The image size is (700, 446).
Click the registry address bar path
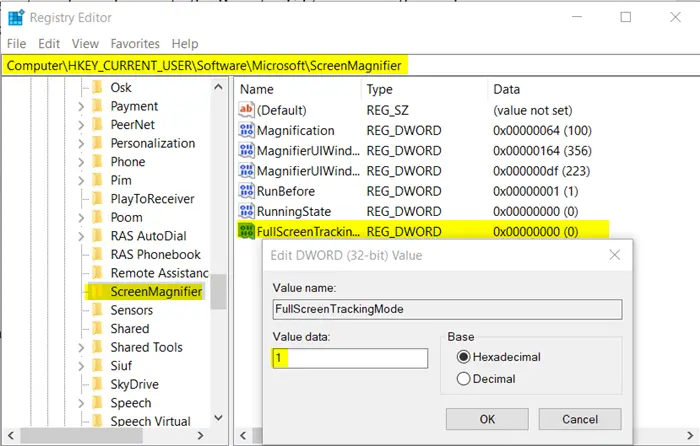click(204, 66)
